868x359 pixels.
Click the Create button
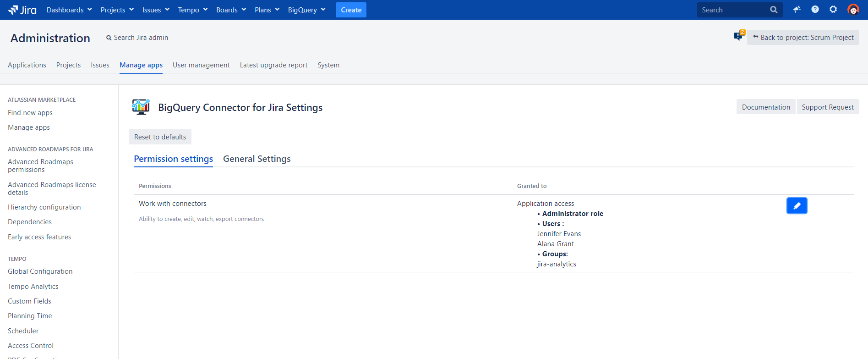click(x=351, y=10)
